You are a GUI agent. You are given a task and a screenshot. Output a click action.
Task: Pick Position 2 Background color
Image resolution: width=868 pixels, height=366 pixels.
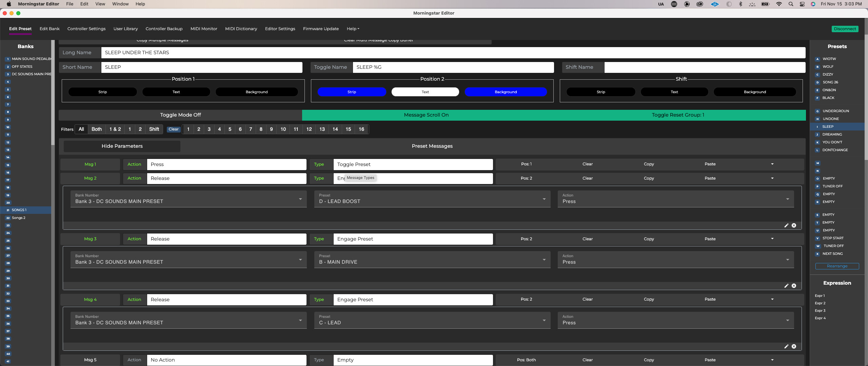pos(506,92)
